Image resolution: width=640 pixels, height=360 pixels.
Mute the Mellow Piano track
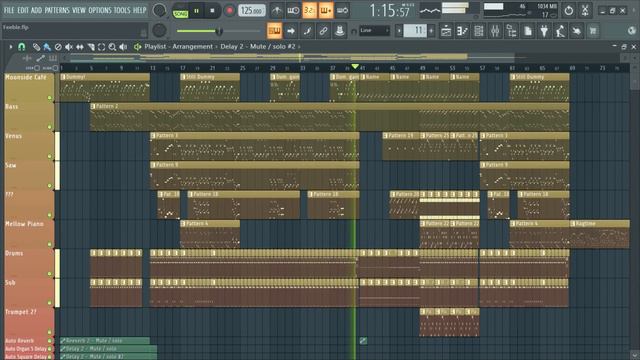tap(50, 244)
